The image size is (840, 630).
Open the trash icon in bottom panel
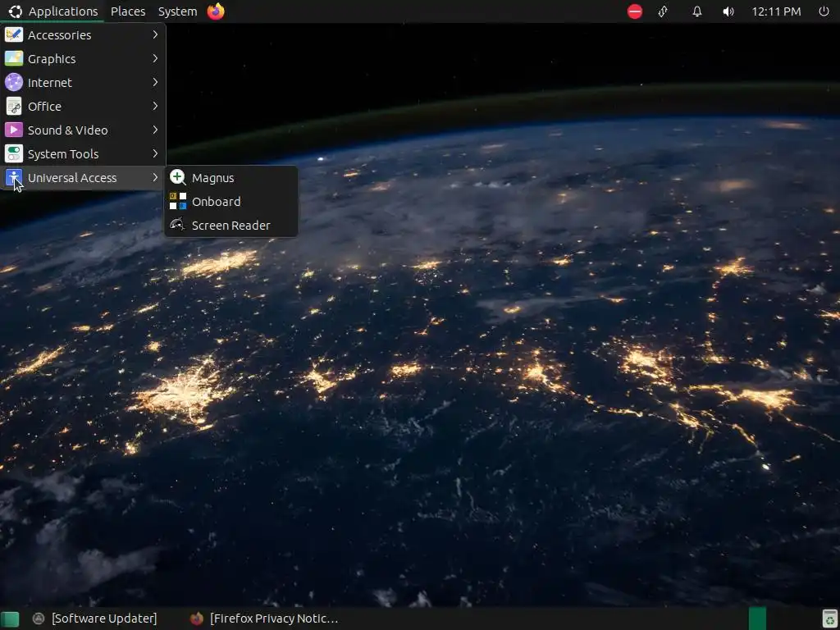[829, 619]
